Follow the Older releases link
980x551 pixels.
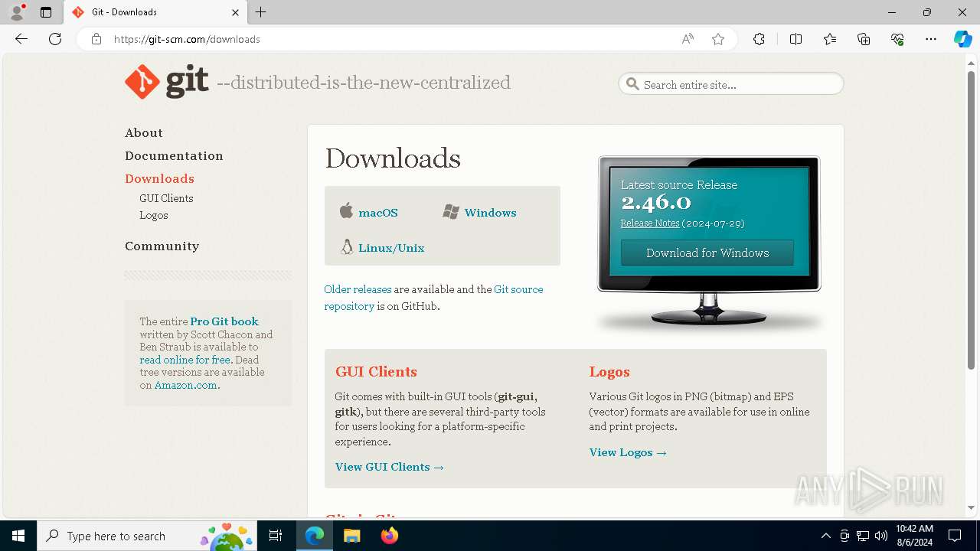pyautogui.click(x=358, y=289)
